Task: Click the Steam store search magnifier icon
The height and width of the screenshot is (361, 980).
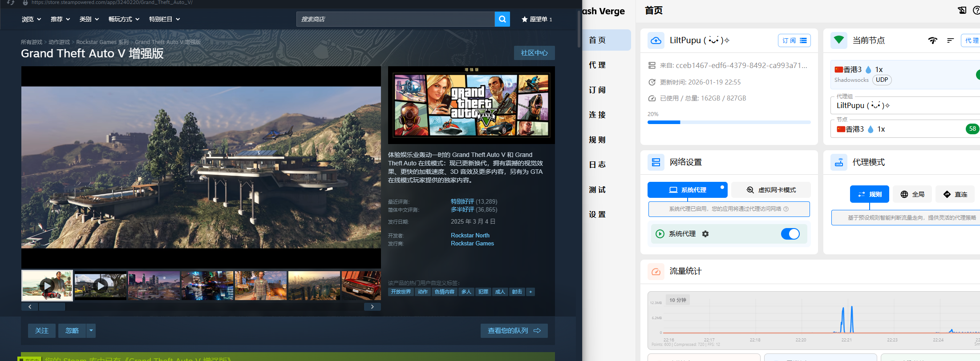Action: (502, 19)
